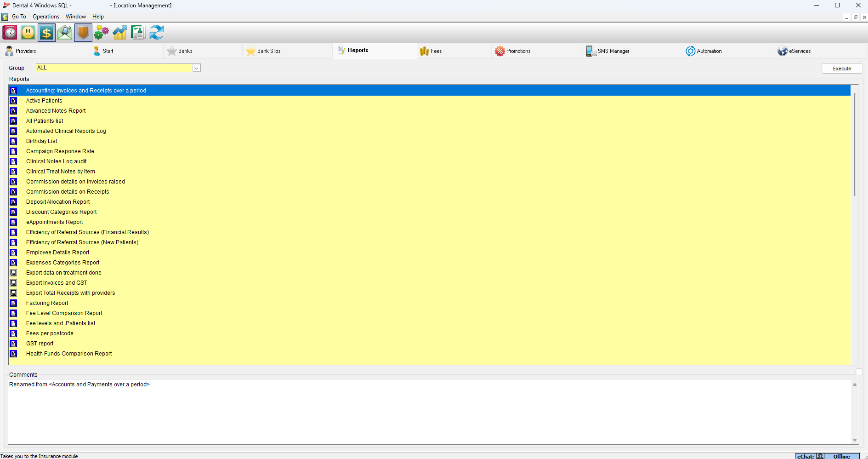
Task: Open the eServices tab
Action: [x=800, y=51]
